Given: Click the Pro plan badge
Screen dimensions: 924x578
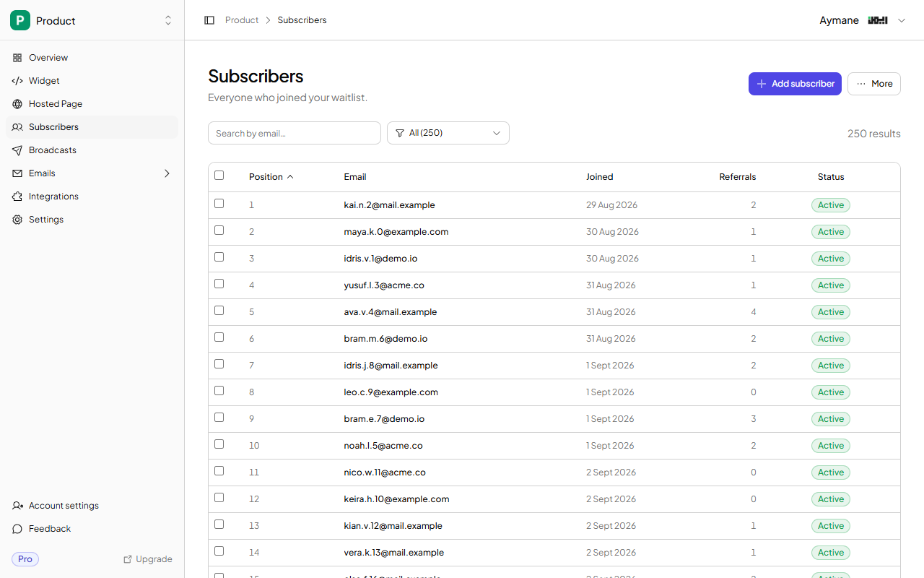Looking at the screenshot, I should tap(25, 559).
